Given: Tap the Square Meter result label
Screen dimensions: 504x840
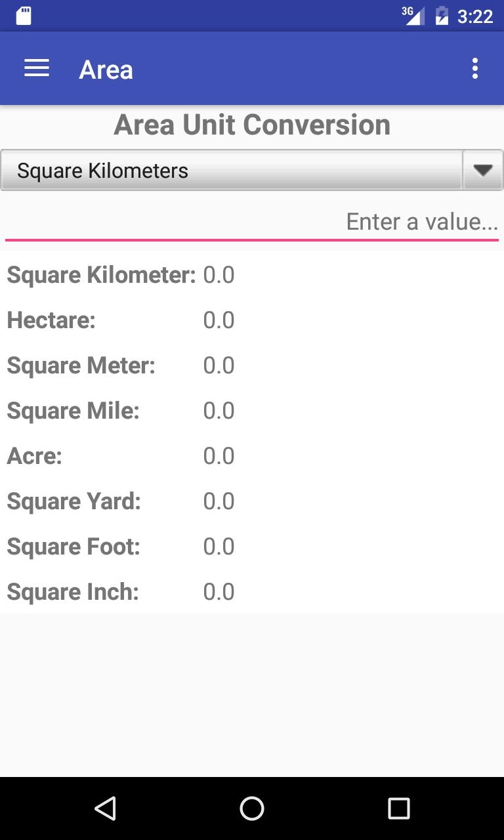Looking at the screenshot, I should pos(81,366).
